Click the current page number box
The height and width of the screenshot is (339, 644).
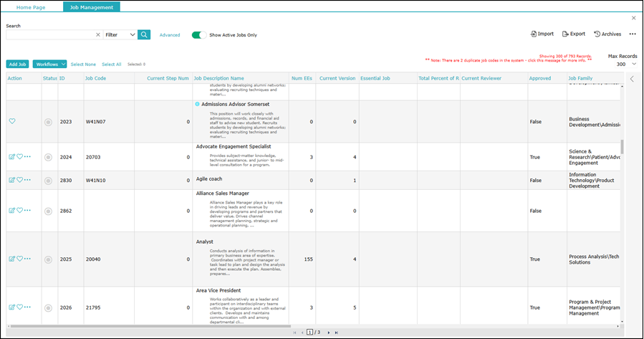309,333
